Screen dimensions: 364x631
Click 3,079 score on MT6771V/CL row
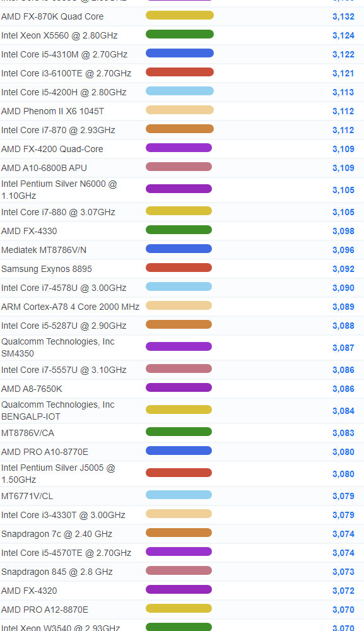coord(343,496)
